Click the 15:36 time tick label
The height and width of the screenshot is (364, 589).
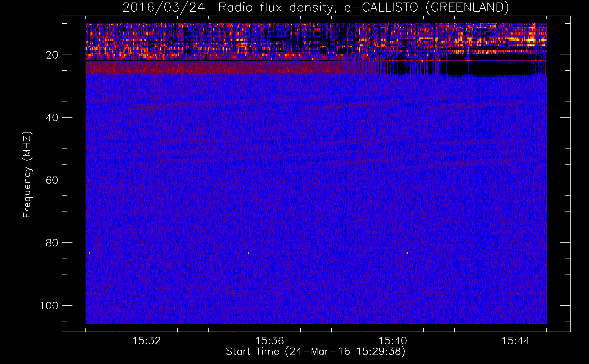click(x=270, y=341)
